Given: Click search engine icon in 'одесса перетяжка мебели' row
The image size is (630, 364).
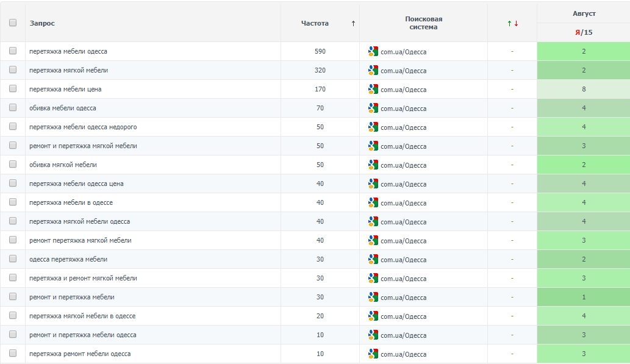Looking at the screenshot, I should click(373, 260).
